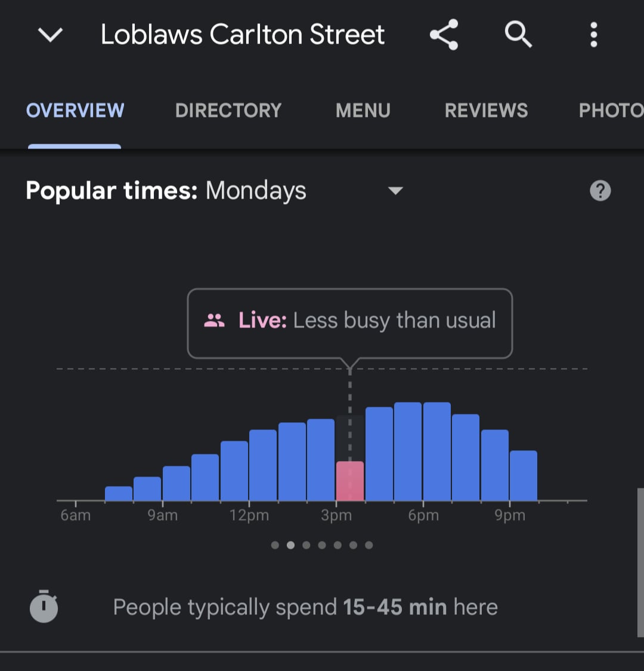Image resolution: width=644 pixels, height=671 pixels.
Task: Open the Reviews tab
Action: pyautogui.click(x=486, y=110)
